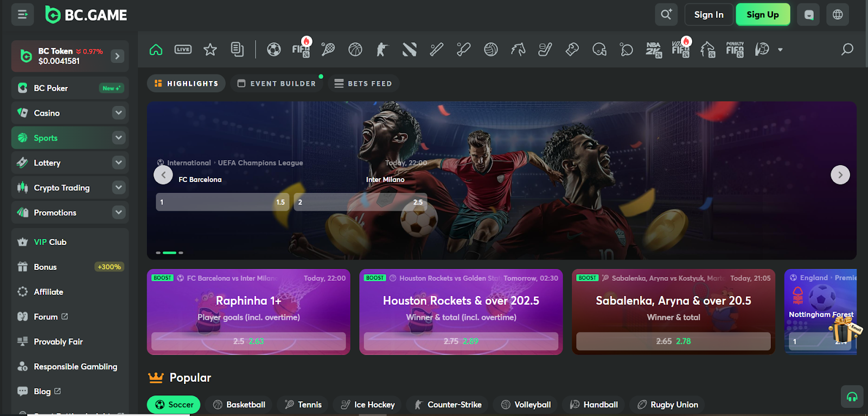Switch to BETS FEED tab
Viewport: 868px width, 416px height.
(363, 83)
